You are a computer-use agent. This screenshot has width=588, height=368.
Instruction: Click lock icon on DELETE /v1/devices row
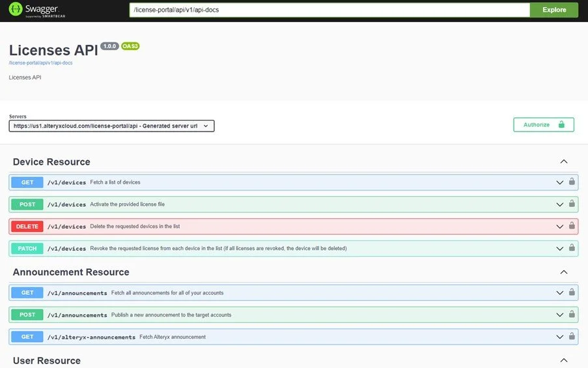tap(572, 226)
